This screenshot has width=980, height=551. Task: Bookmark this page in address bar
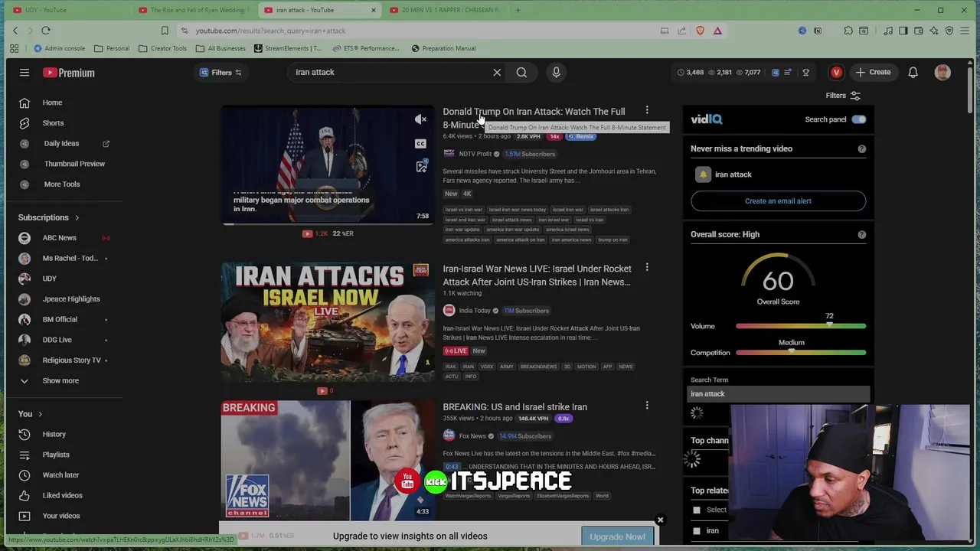pos(165,31)
